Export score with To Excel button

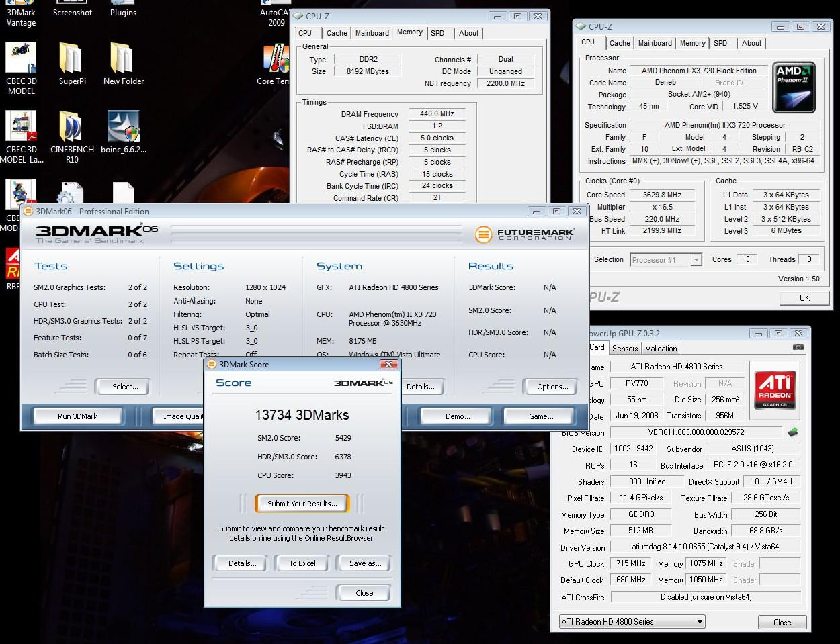pos(302,563)
